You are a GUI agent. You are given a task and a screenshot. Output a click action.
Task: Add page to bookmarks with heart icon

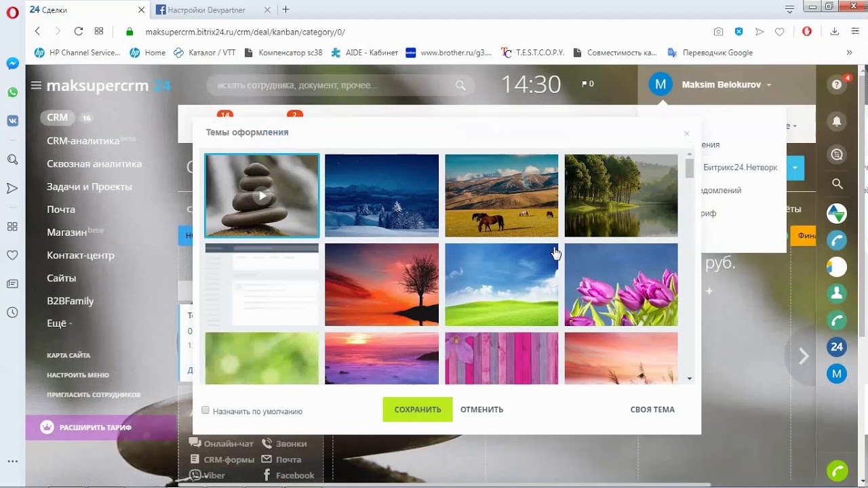click(x=780, y=31)
